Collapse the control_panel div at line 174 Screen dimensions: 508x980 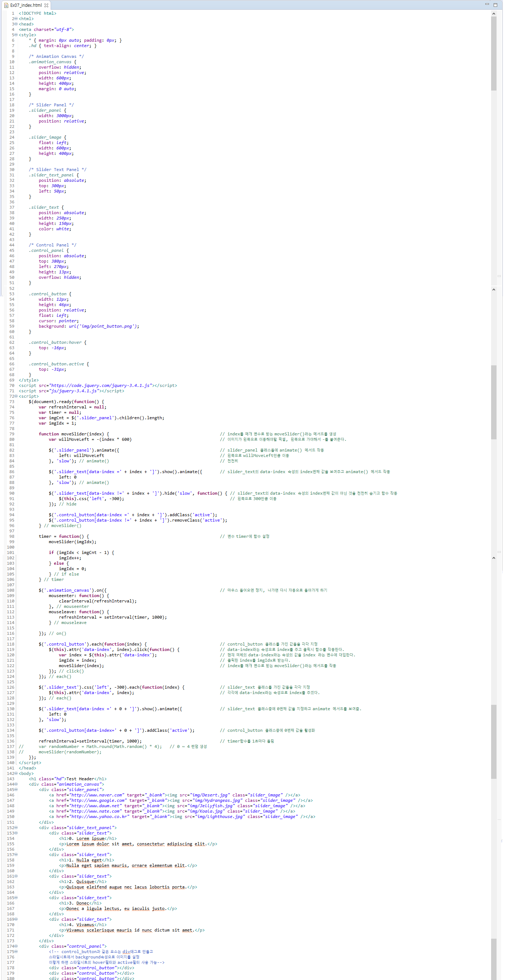[x=16, y=946]
